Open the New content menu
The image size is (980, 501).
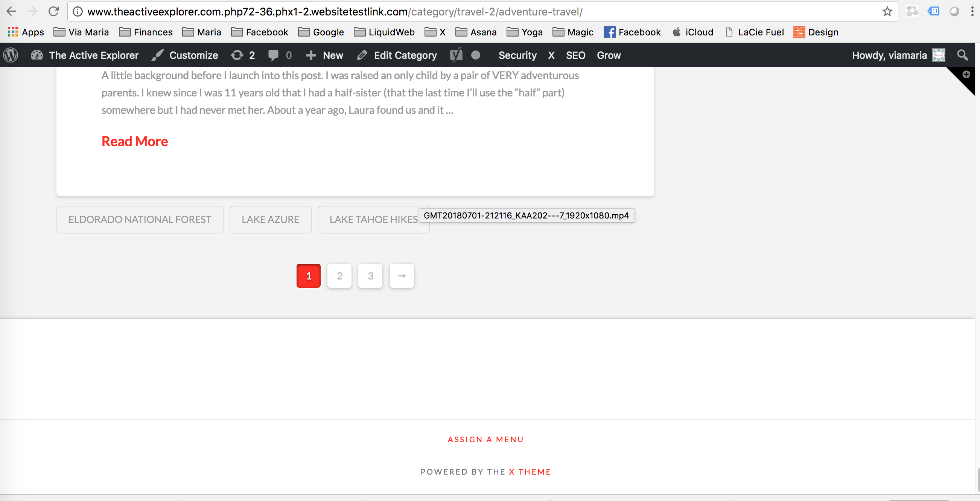pos(325,55)
